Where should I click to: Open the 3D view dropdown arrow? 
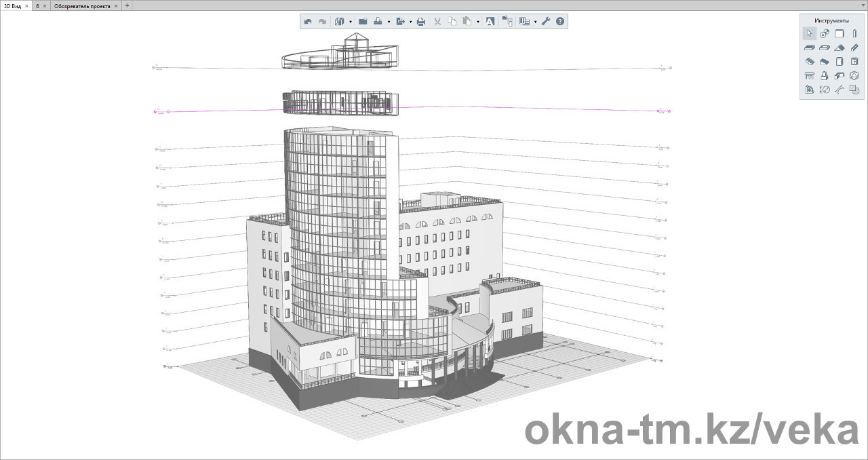coord(350,21)
